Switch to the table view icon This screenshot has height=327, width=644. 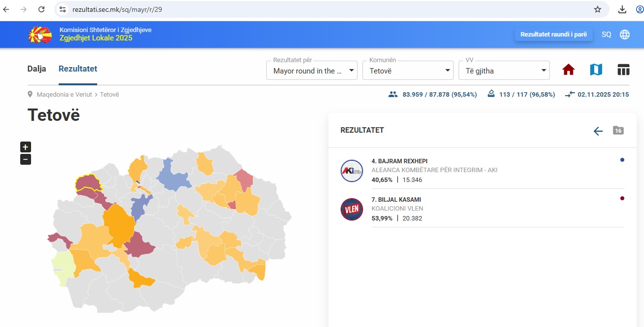coord(623,70)
